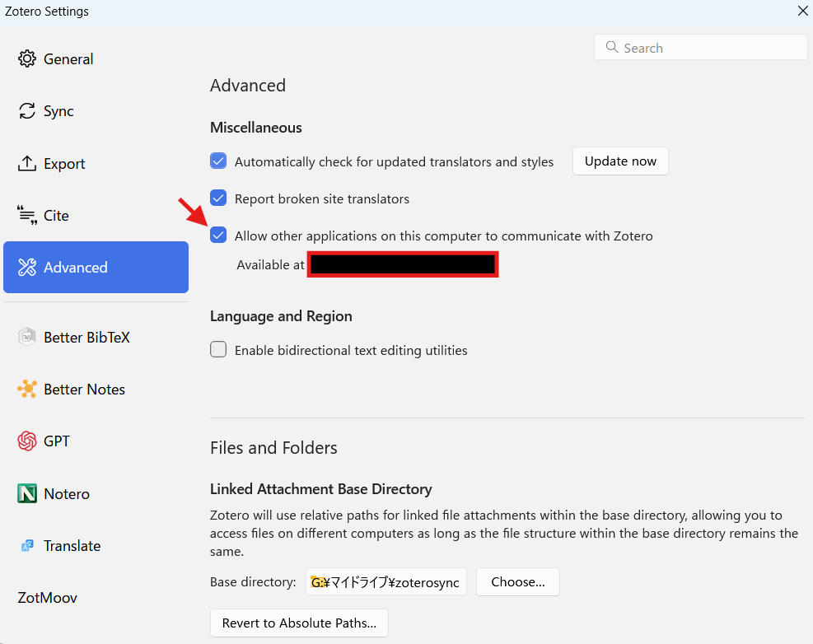The width and height of the screenshot is (813, 644).
Task: Click the Better Notes orange icon
Action: point(27,389)
